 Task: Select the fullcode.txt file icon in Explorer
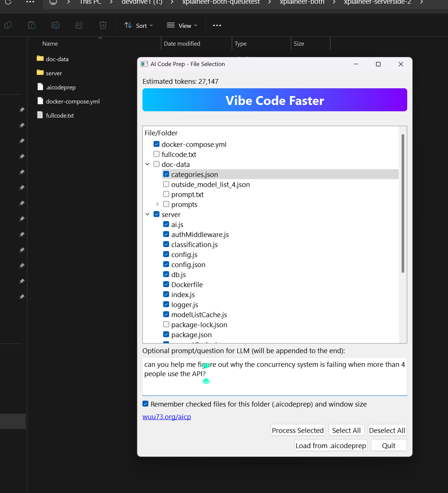40,115
